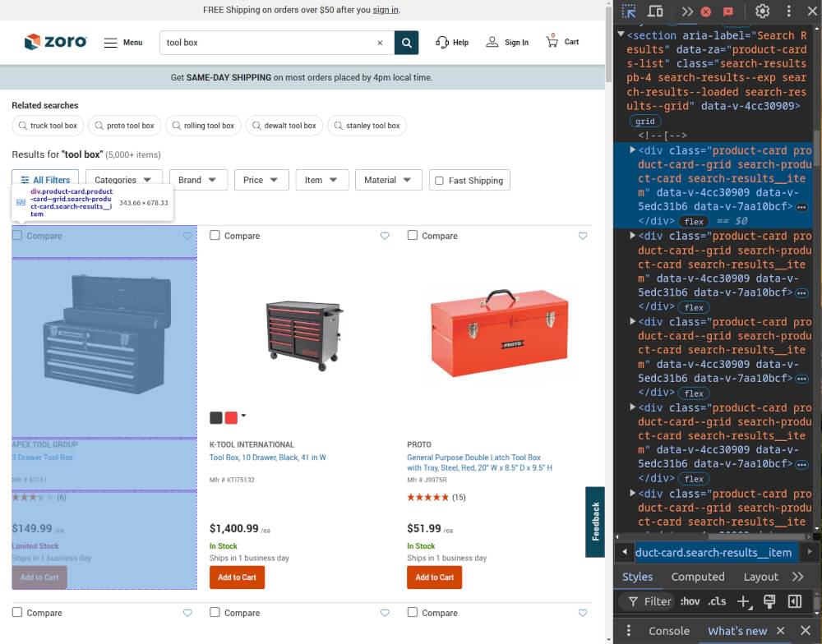
Task: Open the DevTools settings gear
Action: click(x=763, y=11)
